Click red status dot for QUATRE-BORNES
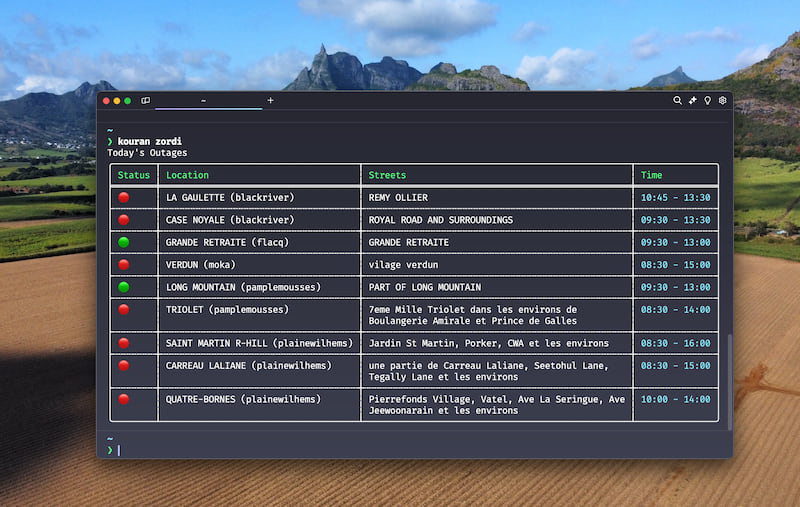This screenshot has height=507, width=800. pos(124,399)
